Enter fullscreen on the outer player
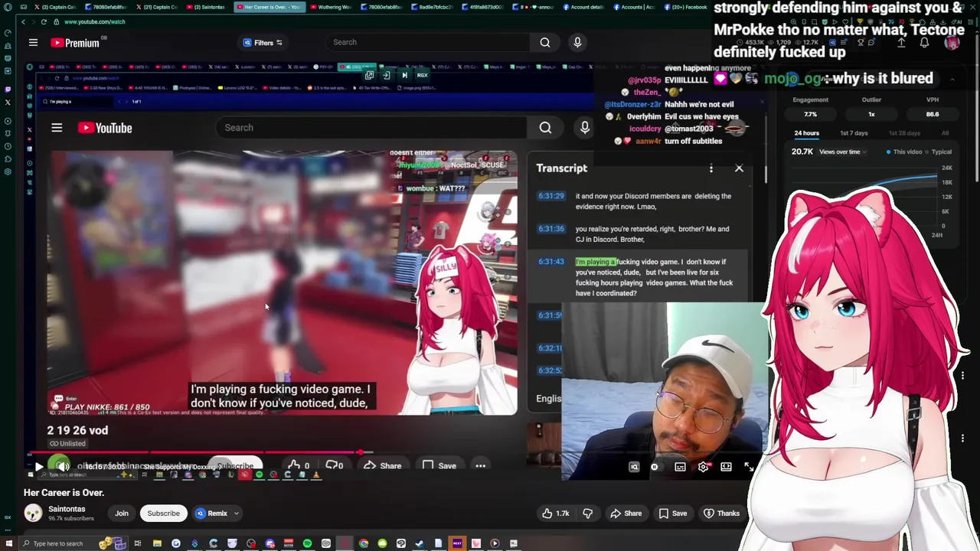 (749, 467)
